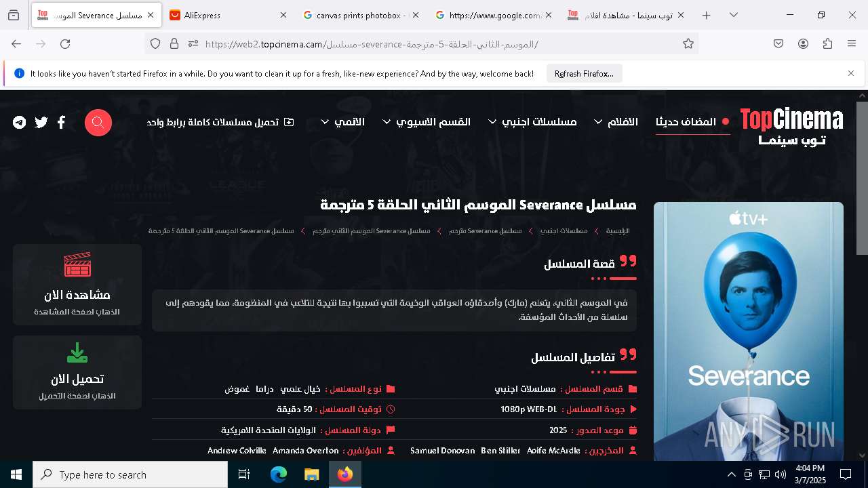This screenshot has height=488, width=868.
Task: Open the Amanda Overton writer link
Action: tap(306, 451)
